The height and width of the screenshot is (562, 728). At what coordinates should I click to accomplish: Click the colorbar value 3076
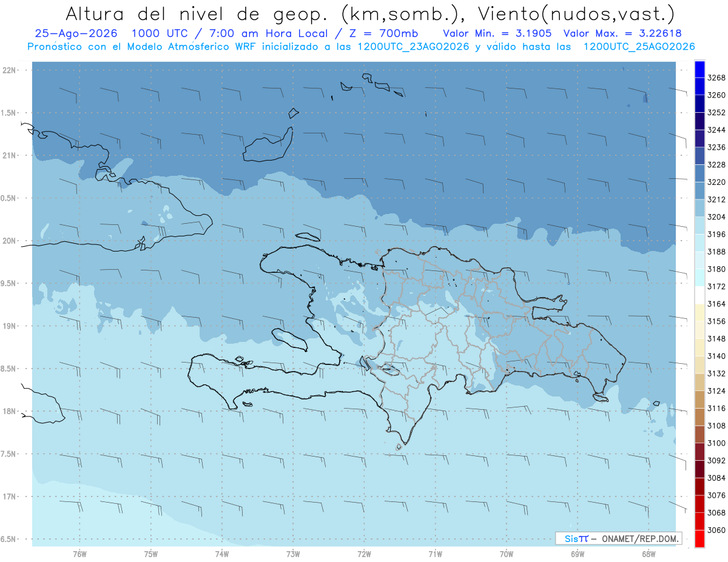(716, 495)
